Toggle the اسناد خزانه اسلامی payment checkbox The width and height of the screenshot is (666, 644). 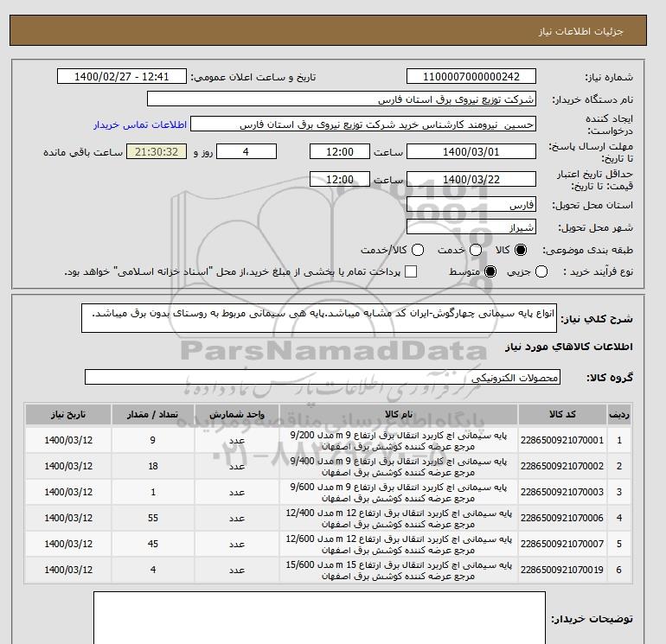411,271
